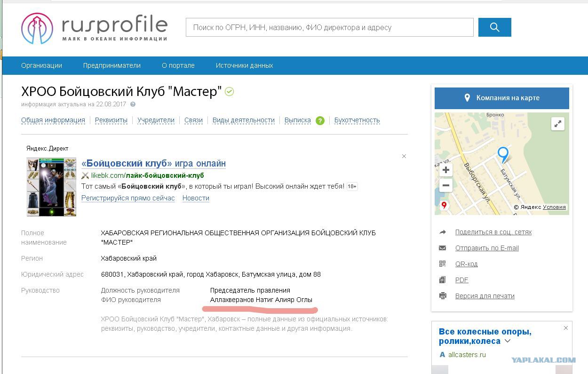Click the envelope e-mail icon
The height and width of the screenshot is (374, 588).
[442, 248]
